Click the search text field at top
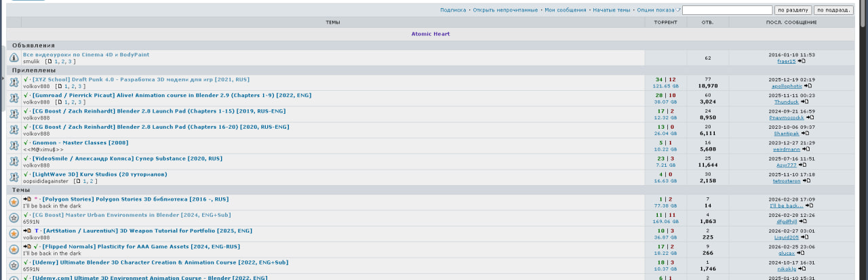The width and height of the screenshot is (868, 280). coord(727,10)
